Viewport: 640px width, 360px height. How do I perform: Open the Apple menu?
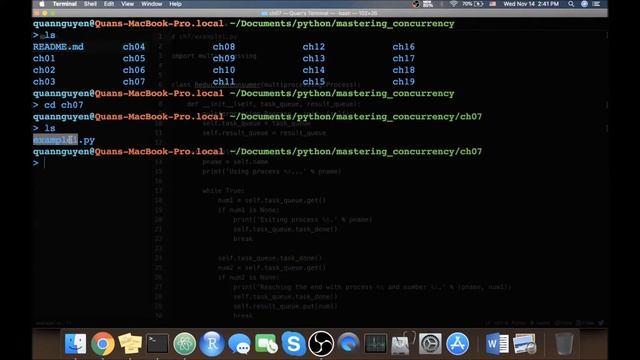coord(42,4)
